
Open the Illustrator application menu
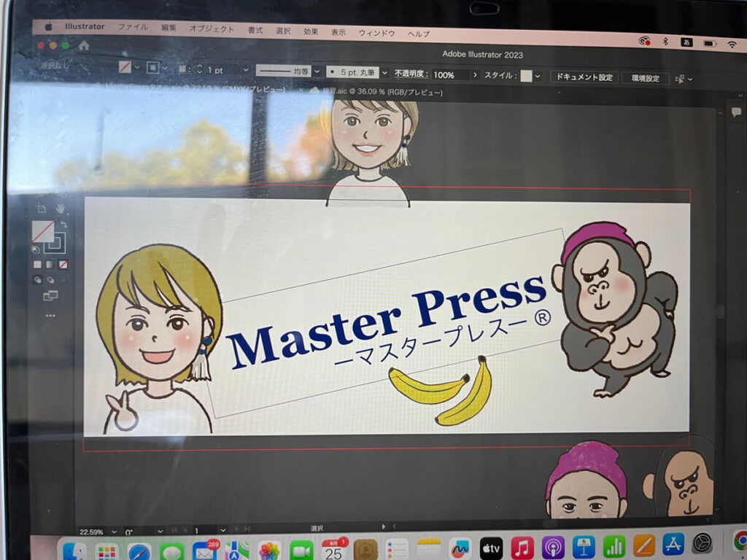coord(85,27)
